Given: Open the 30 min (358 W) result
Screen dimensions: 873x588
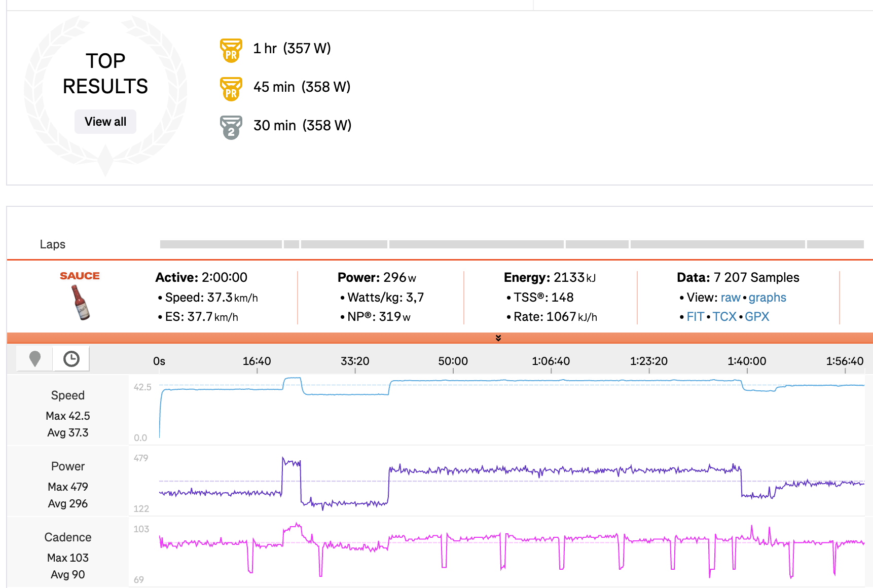Looking at the screenshot, I should click(x=303, y=125).
